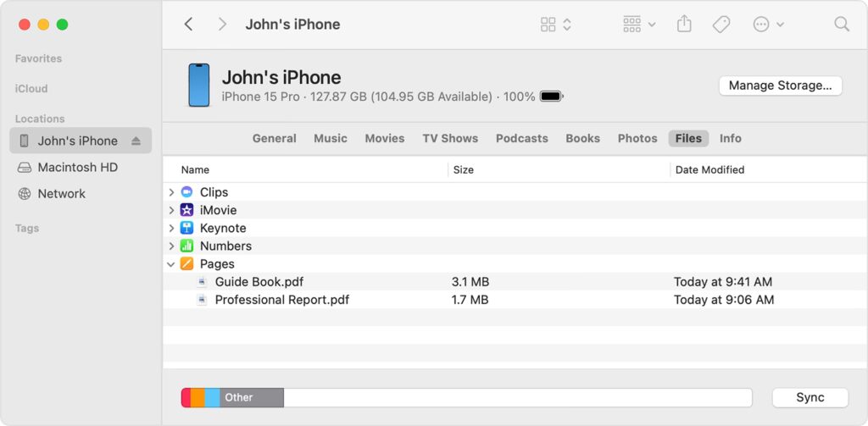868x426 pixels.
Task: Go back with the left chevron
Action: click(188, 25)
